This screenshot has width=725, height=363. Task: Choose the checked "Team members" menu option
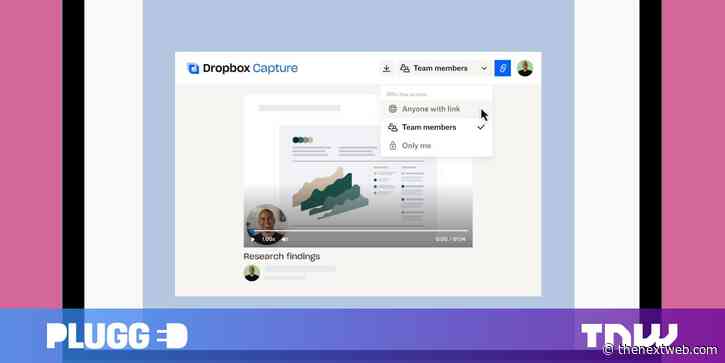coord(436,127)
